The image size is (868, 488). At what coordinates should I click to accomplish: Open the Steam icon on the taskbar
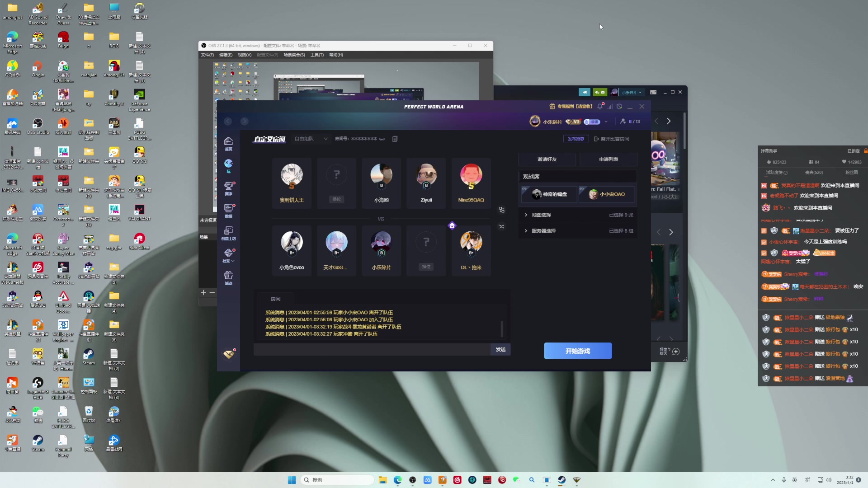561,480
